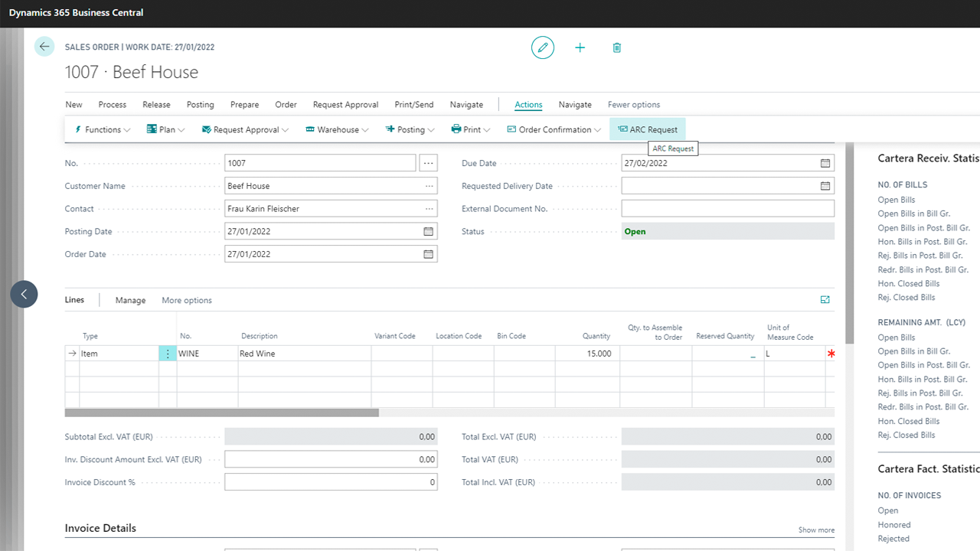980x551 pixels.
Task: Open the Prepare menu
Action: [x=244, y=104]
